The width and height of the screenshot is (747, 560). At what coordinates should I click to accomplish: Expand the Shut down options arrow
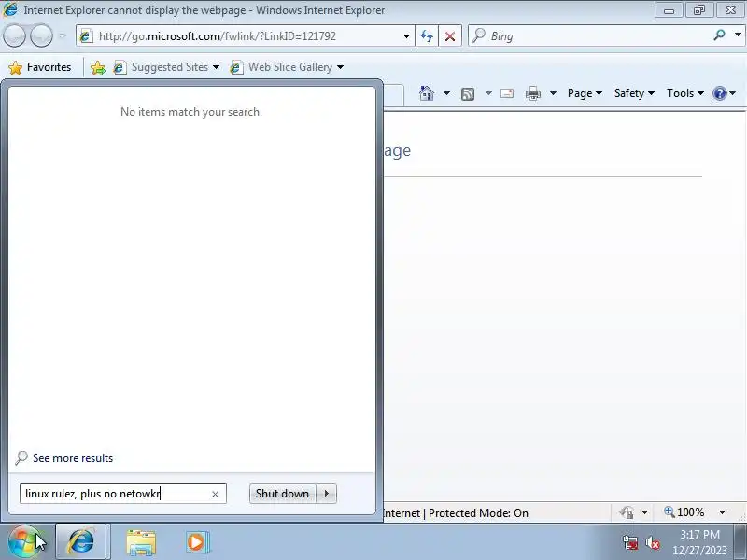pos(326,494)
